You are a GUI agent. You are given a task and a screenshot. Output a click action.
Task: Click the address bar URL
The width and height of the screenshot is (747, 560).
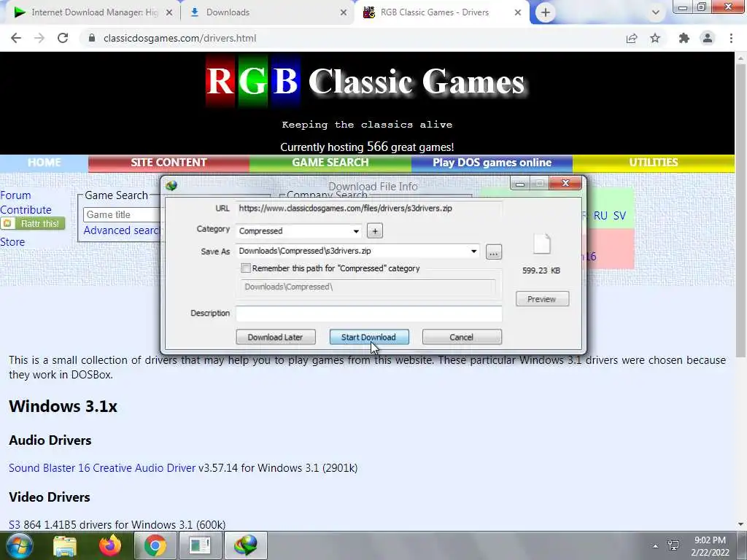[x=179, y=38]
